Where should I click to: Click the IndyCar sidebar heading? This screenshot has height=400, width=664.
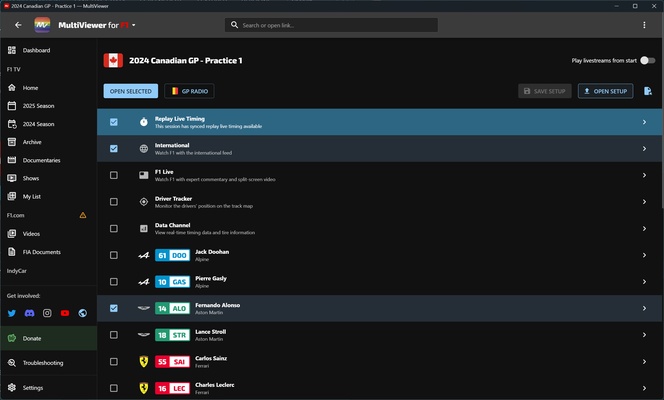coord(17,270)
